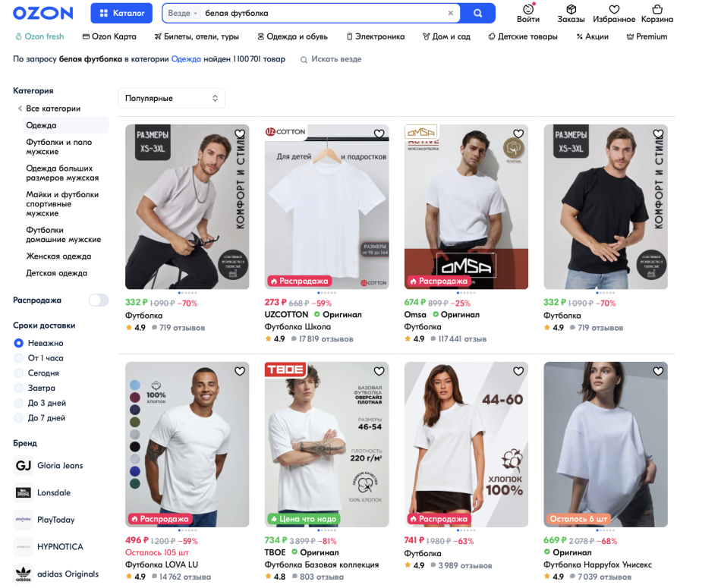This screenshot has width=721, height=588.
Task: Select the HYPNOTICA brand logo
Action: [24, 547]
